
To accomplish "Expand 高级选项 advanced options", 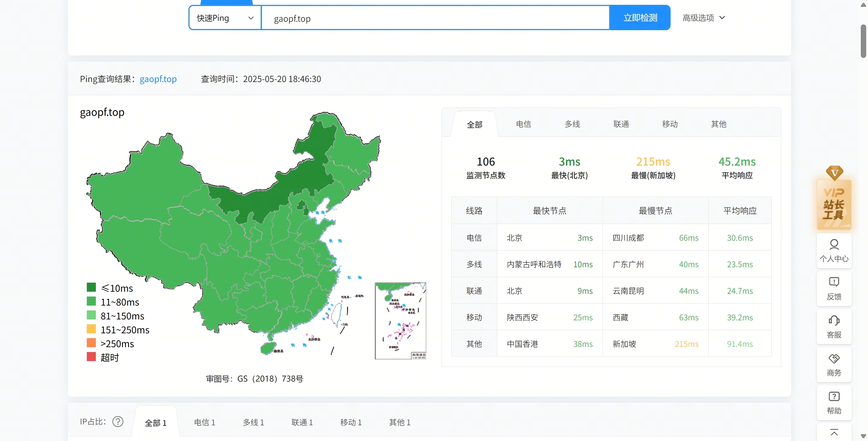I will tap(703, 17).
